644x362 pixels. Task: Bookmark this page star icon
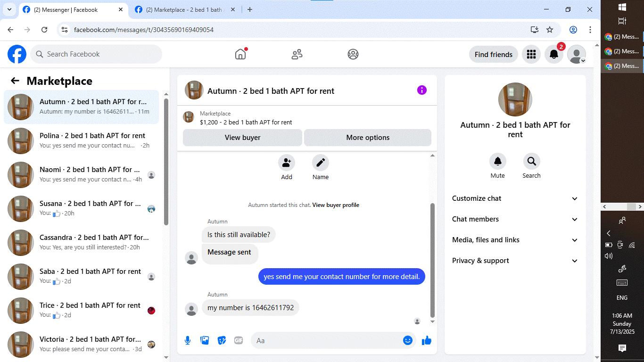pyautogui.click(x=550, y=30)
